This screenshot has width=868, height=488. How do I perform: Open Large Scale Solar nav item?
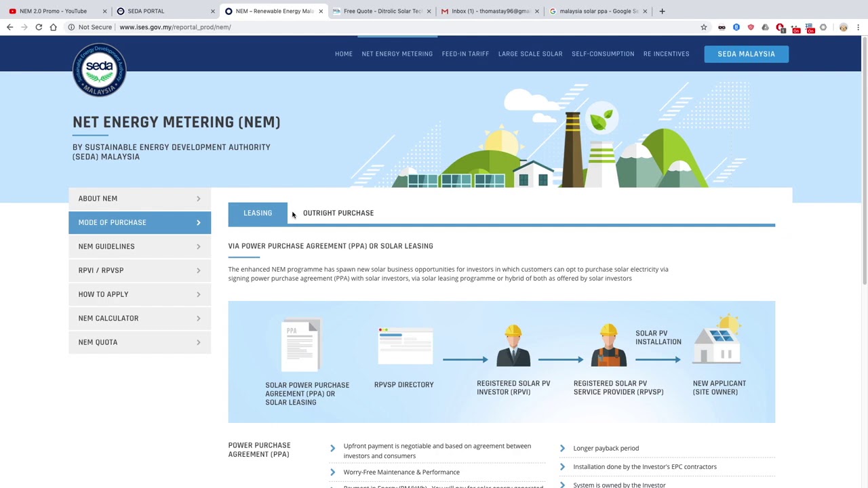(530, 54)
